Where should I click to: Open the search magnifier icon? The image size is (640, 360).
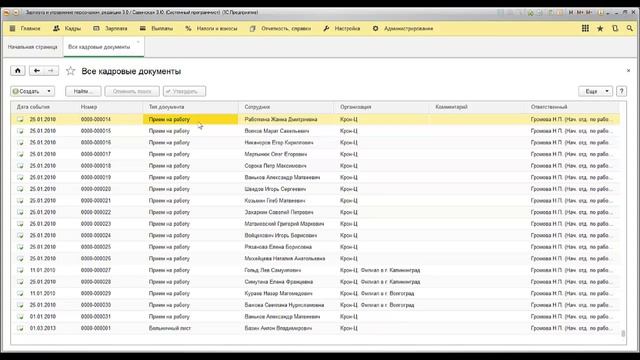[x=630, y=28]
